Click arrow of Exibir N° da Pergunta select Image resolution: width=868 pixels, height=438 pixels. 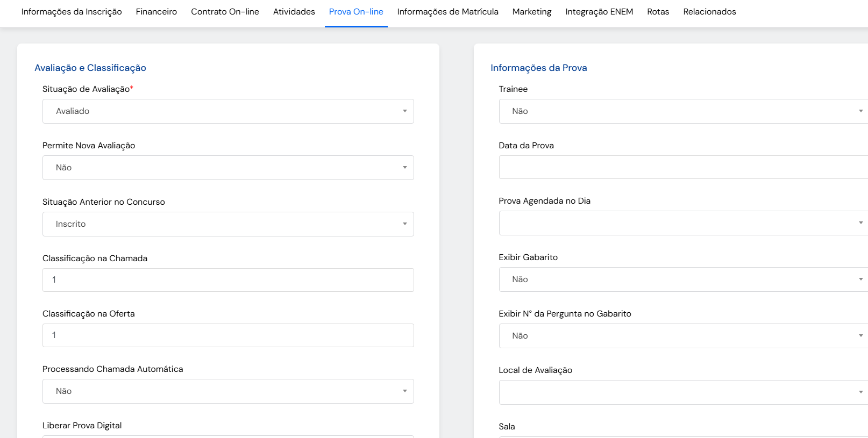(861, 336)
